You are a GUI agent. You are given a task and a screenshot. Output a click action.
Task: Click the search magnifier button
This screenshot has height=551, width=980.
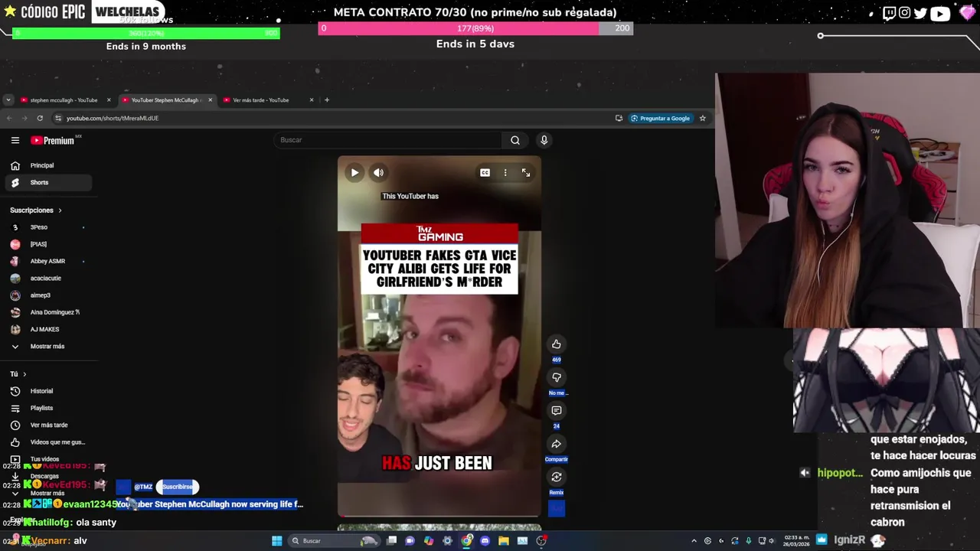[x=515, y=140]
